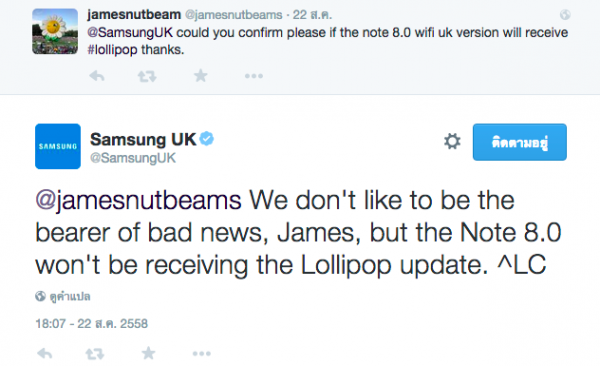The width and height of the screenshot is (600, 366).
Task: Open the Samsung UK profile name
Action: [143, 139]
